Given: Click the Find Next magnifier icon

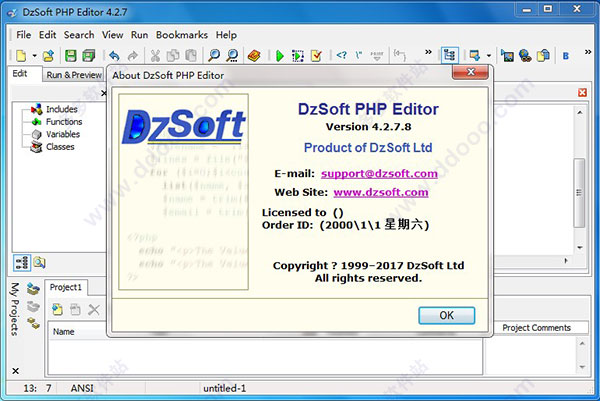Looking at the screenshot, I should click(232, 56).
